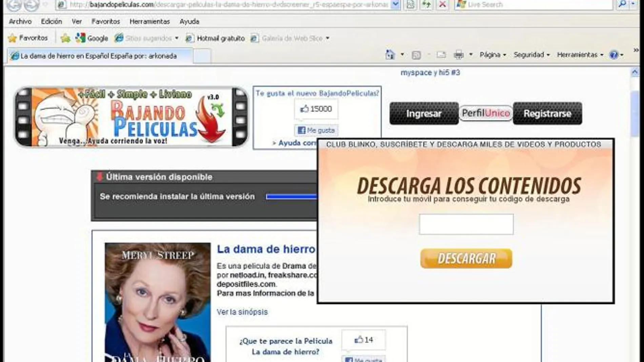Click the La dama de hierro title link
644x362 pixels.
[266, 249]
